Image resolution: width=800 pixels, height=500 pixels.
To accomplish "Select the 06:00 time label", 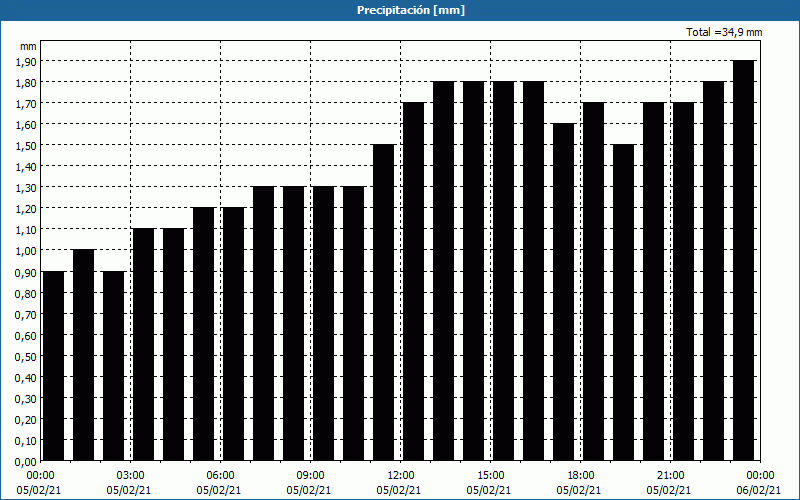I will point(221,476).
